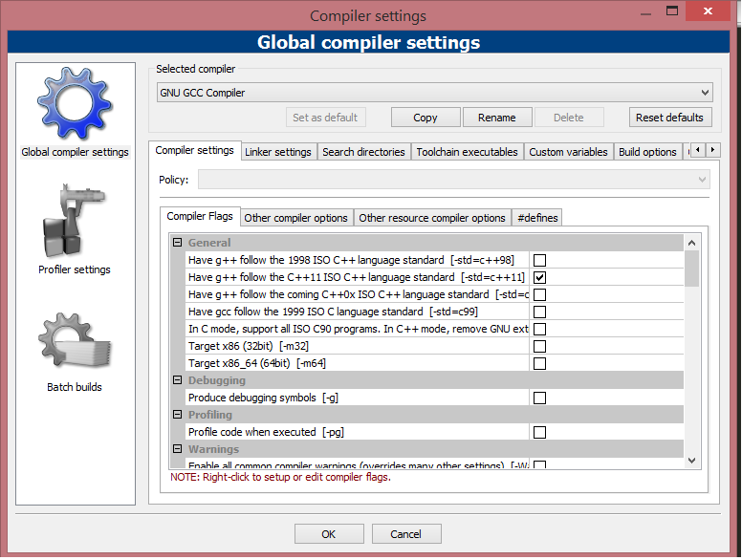Enable the -std=c99 flag checkbox
This screenshot has height=560, width=742.
coord(539,312)
